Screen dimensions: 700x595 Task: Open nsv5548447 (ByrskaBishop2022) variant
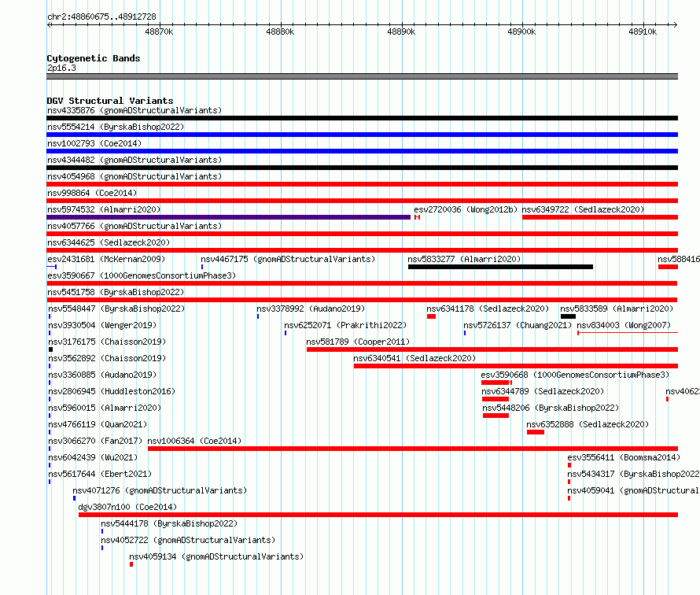(x=116, y=309)
